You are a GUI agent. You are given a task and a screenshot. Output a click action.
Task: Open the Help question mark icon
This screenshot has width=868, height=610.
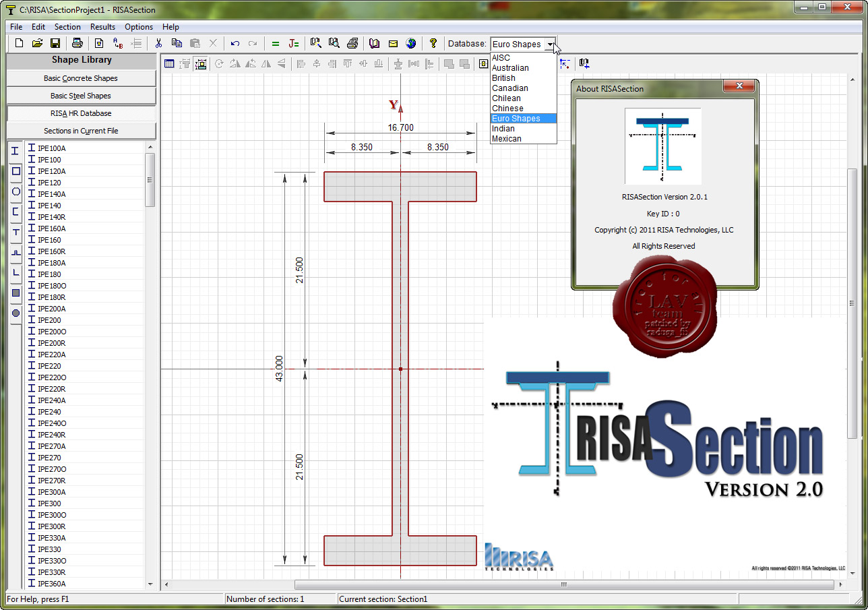pos(433,44)
